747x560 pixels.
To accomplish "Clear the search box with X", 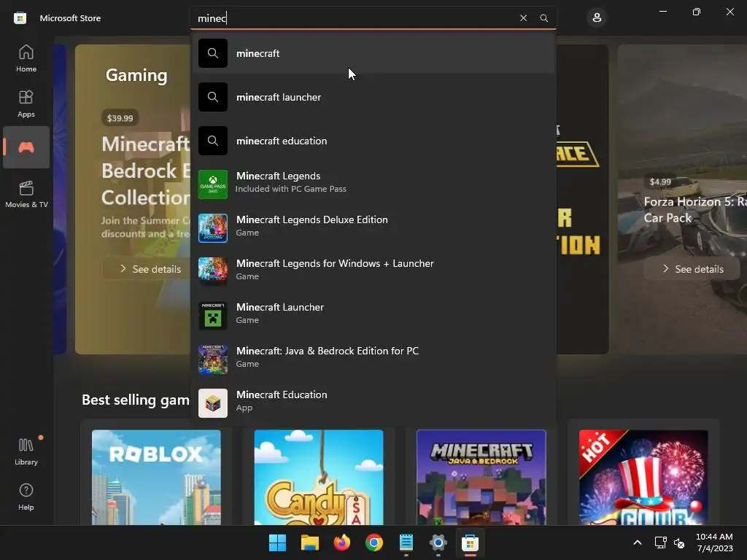I will click(523, 18).
